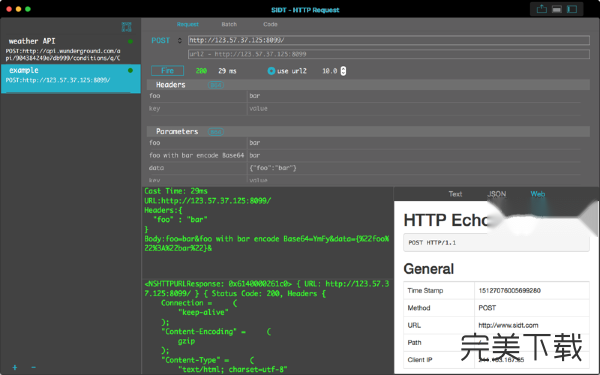Click the Fire button
Viewport: 600px width, 375px height.
(x=167, y=71)
